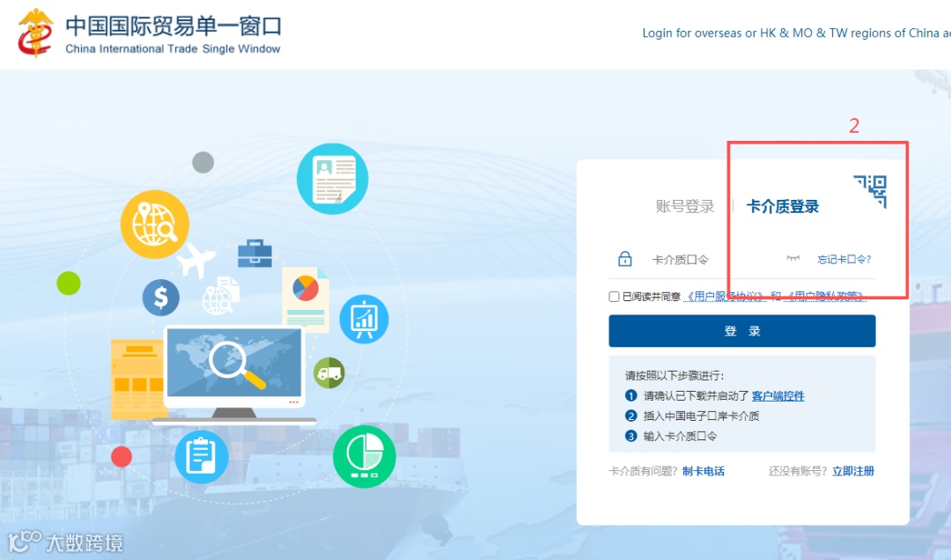Click the yellow globe search icon
The image size is (951, 560).
[155, 225]
